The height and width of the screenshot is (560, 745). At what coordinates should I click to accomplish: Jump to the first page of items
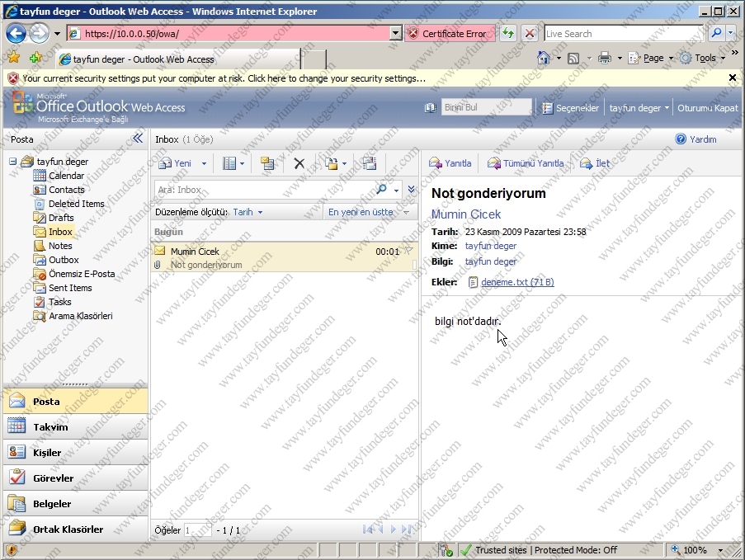pyautogui.click(x=367, y=529)
